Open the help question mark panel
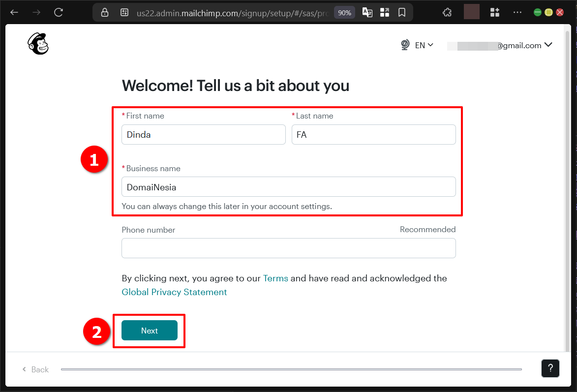The image size is (577, 392). pyautogui.click(x=550, y=368)
